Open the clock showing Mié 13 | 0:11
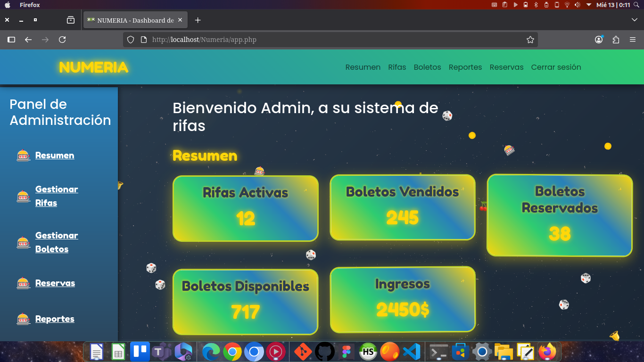The image size is (644, 362). (x=613, y=5)
